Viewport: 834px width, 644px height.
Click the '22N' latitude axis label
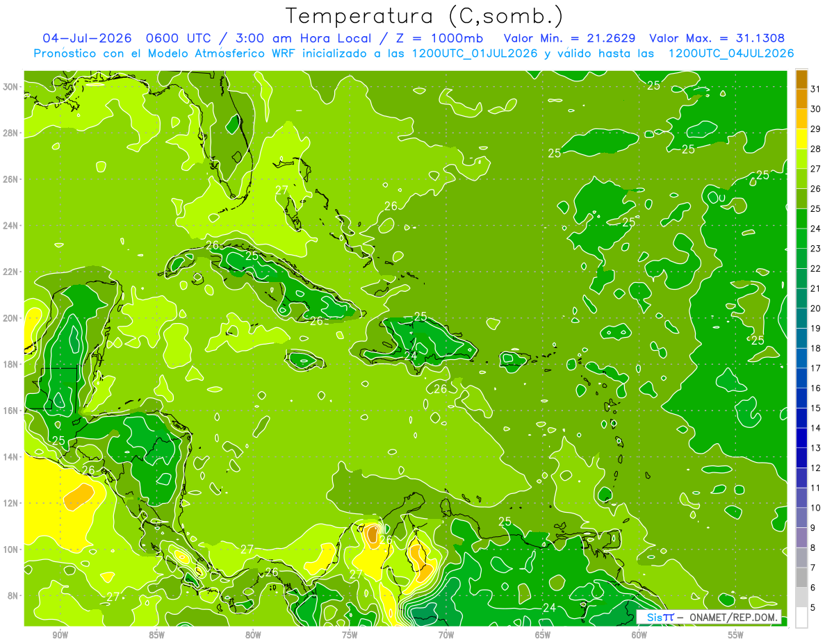pyautogui.click(x=12, y=272)
